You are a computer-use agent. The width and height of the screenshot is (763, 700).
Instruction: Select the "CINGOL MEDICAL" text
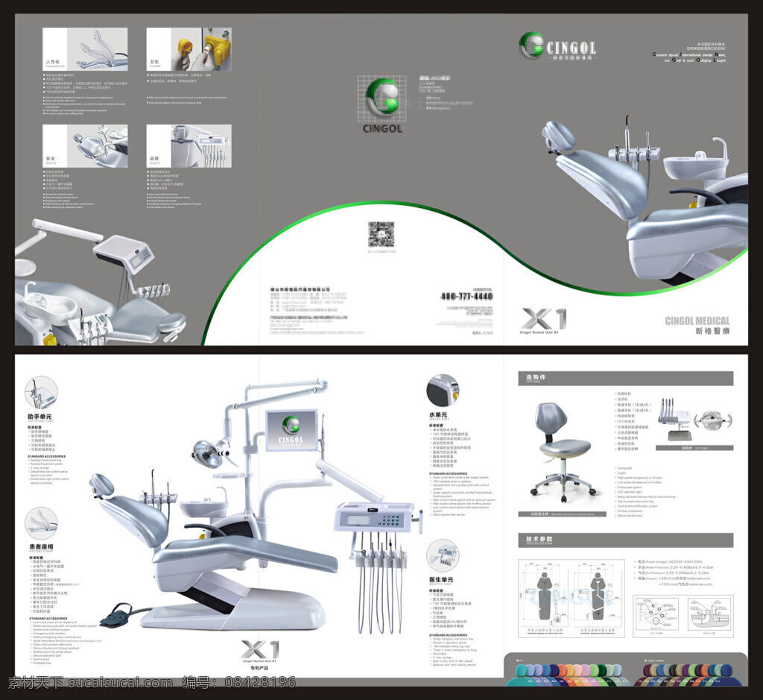[697, 321]
